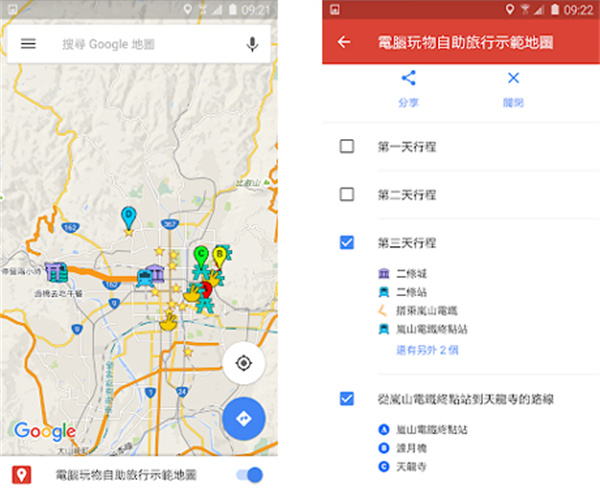
Task: Toggle the custom map layer switch off
Action: coord(250,475)
